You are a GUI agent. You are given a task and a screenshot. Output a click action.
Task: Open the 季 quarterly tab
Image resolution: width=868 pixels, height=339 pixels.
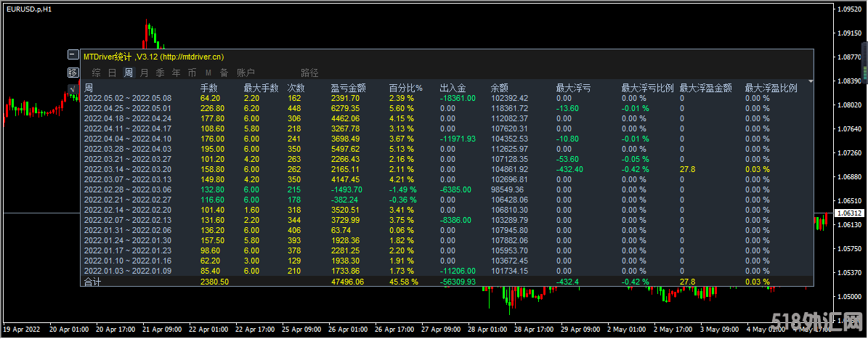point(160,73)
